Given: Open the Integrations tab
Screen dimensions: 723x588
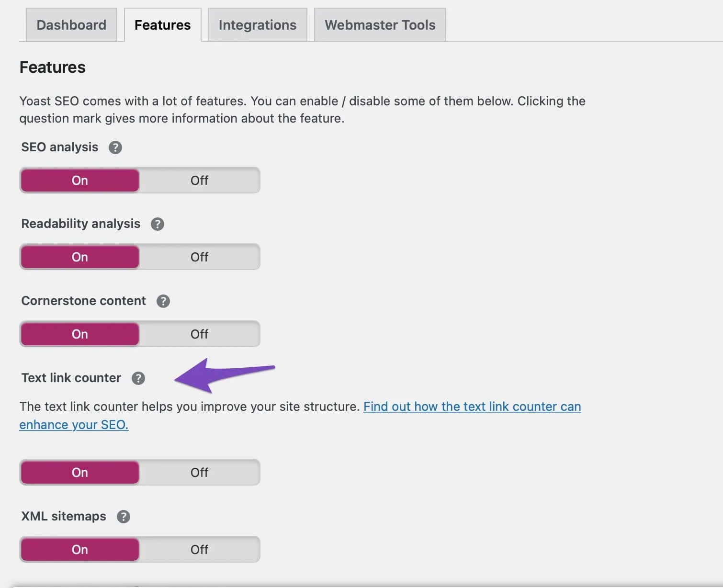Looking at the screenshot, I should point(258,25).
